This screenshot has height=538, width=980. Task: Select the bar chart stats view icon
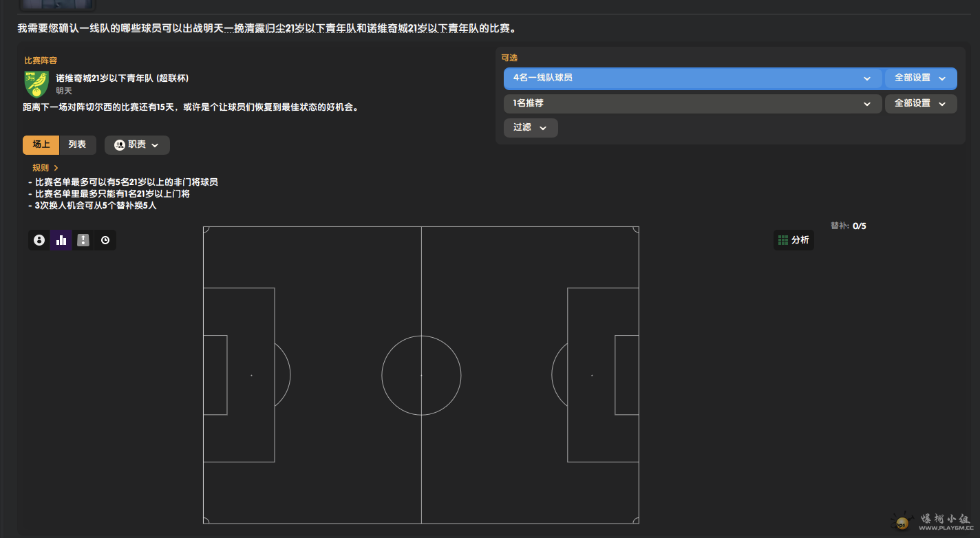pyautogui.click(x=61, y=240)
